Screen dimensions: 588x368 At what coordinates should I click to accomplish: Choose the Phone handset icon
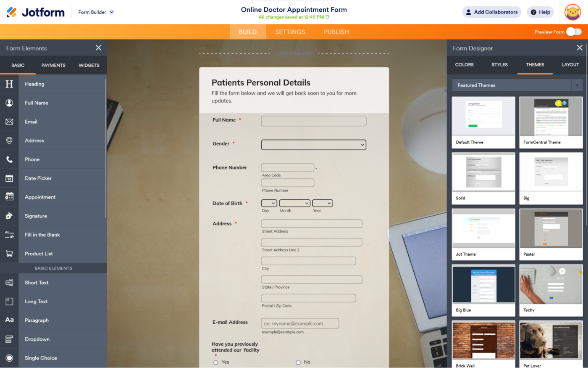9,159
